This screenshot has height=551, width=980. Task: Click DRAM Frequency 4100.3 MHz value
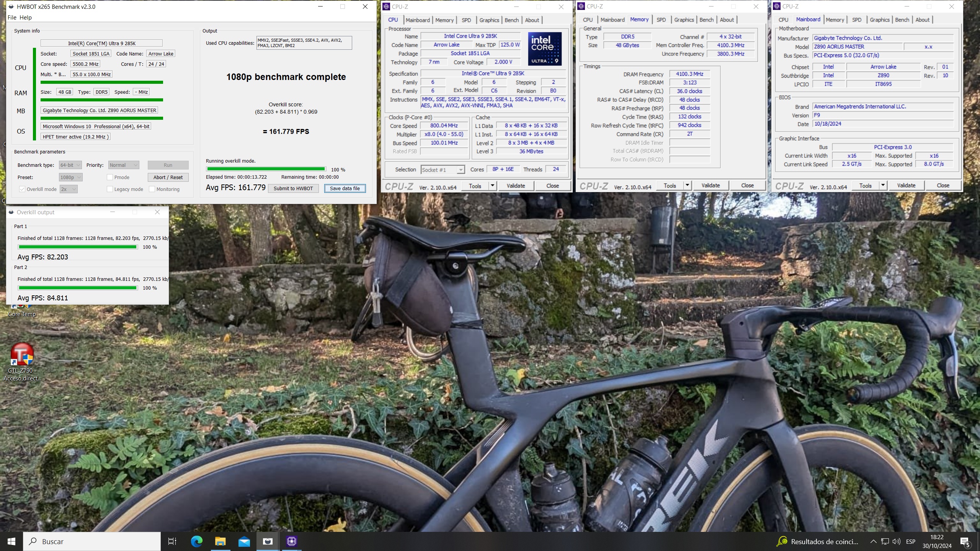click(x=689, y=74)
